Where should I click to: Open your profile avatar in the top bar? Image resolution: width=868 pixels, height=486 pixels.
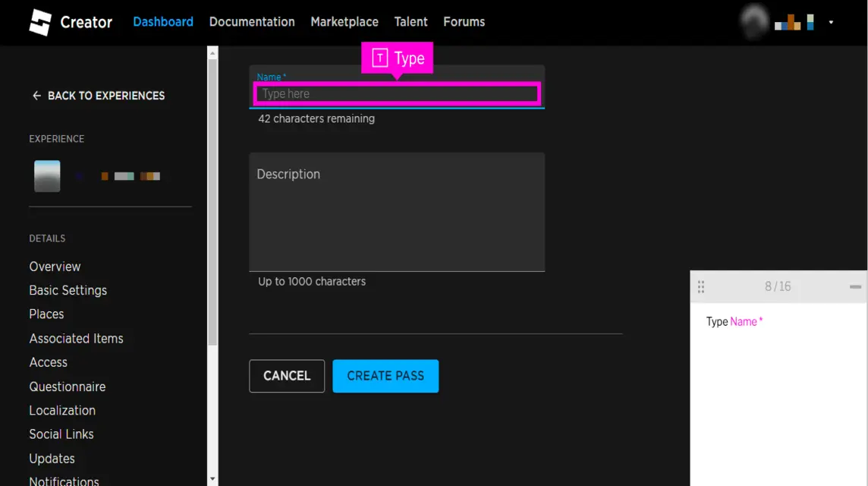pyautogui.click(x=753, y=22)
